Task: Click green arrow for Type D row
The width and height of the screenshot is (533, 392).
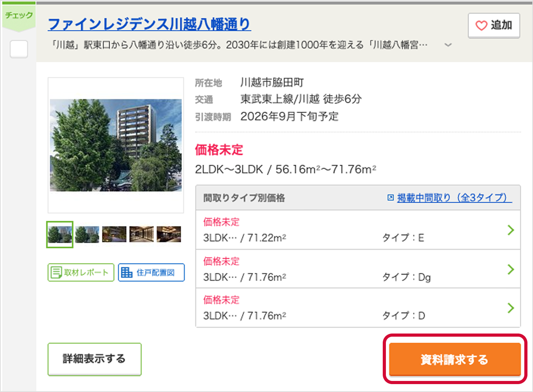Action: click(x=510, y=308)
